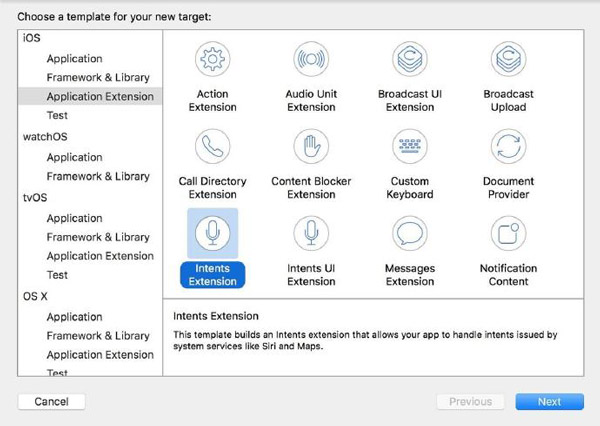Click the Next button

(549, 401)
